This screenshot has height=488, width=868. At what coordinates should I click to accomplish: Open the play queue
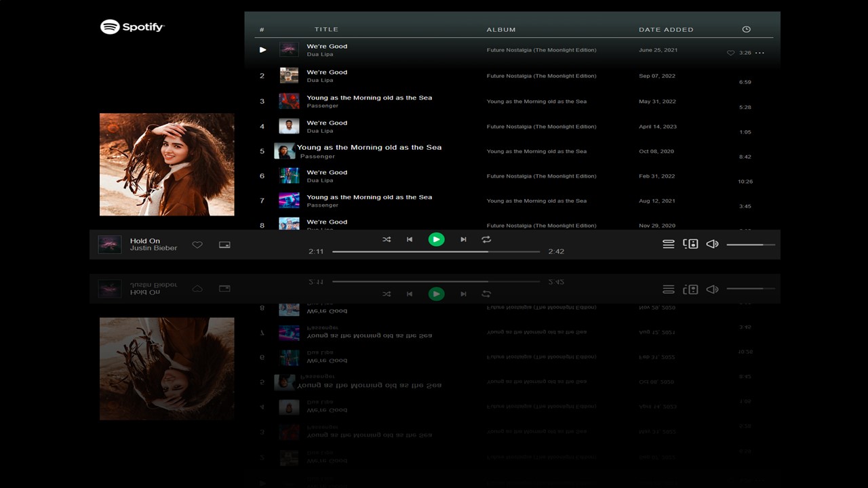click(669, 244)
